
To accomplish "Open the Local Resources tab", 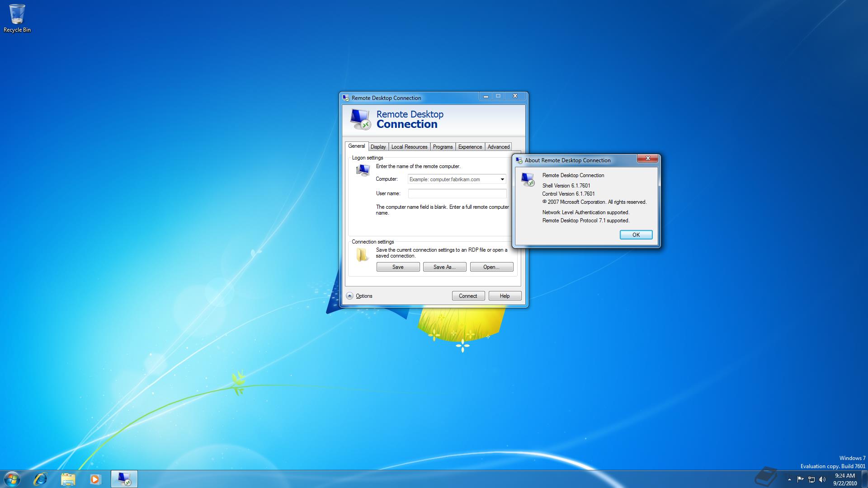I will tap(409, 147).
